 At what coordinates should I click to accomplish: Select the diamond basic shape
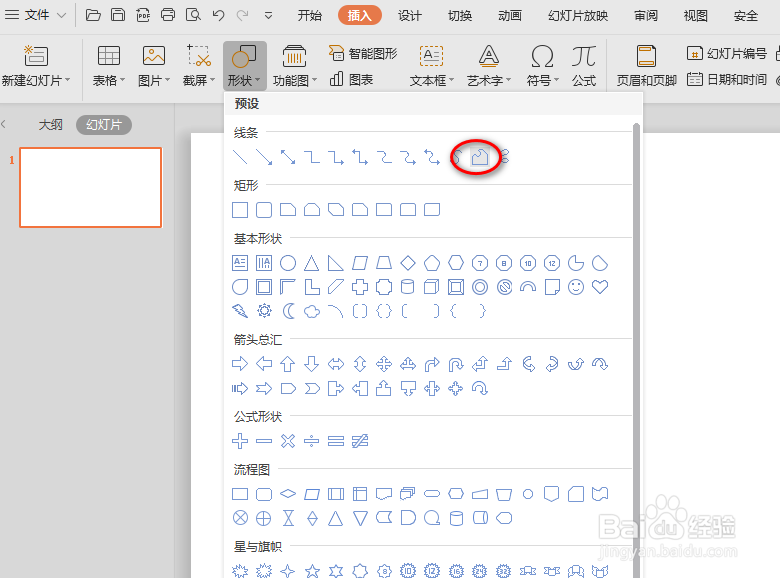tap(408, 263)
